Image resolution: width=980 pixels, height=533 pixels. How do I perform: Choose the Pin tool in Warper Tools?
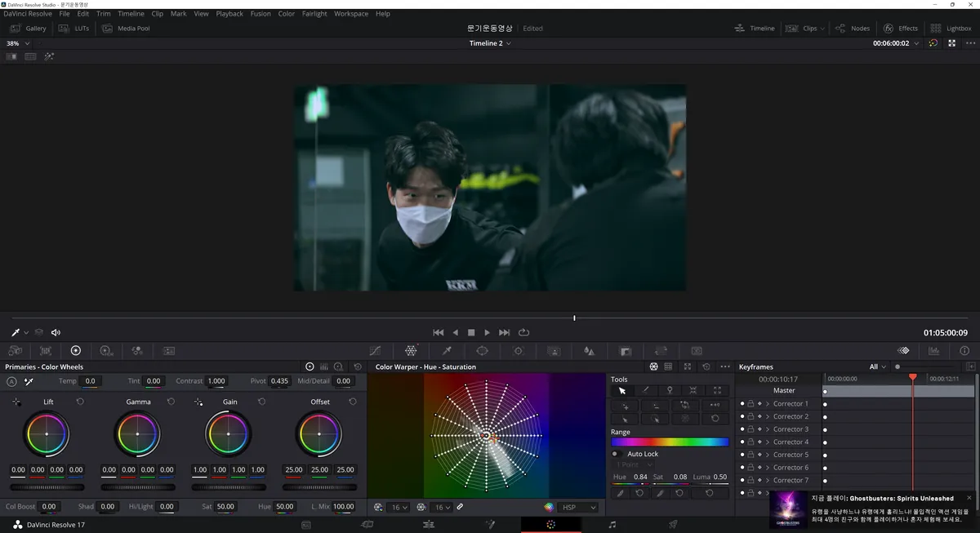click(x=670, y=390)
